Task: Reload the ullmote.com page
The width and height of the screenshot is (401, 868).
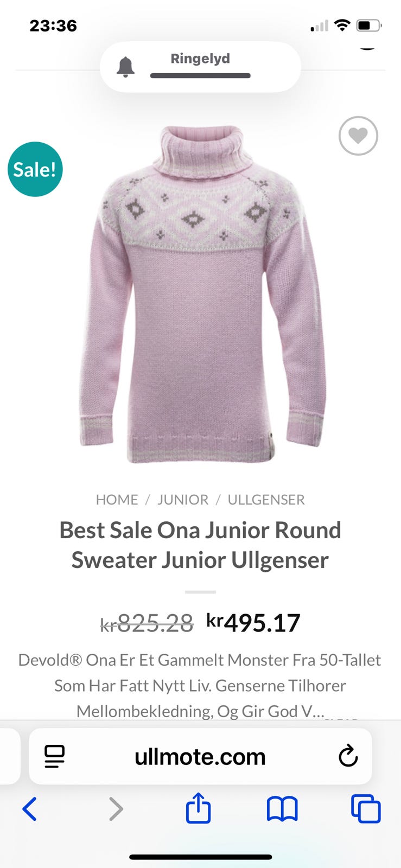Action: [348, 756]
